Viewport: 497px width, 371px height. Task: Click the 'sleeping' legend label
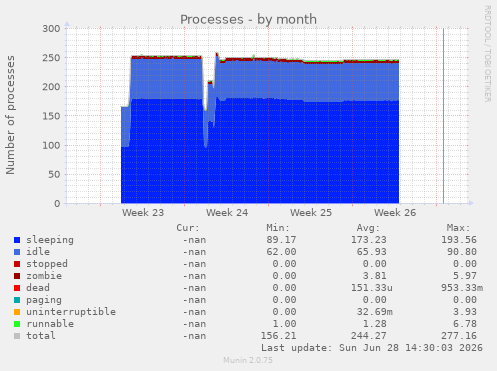(x=50, y=240)
